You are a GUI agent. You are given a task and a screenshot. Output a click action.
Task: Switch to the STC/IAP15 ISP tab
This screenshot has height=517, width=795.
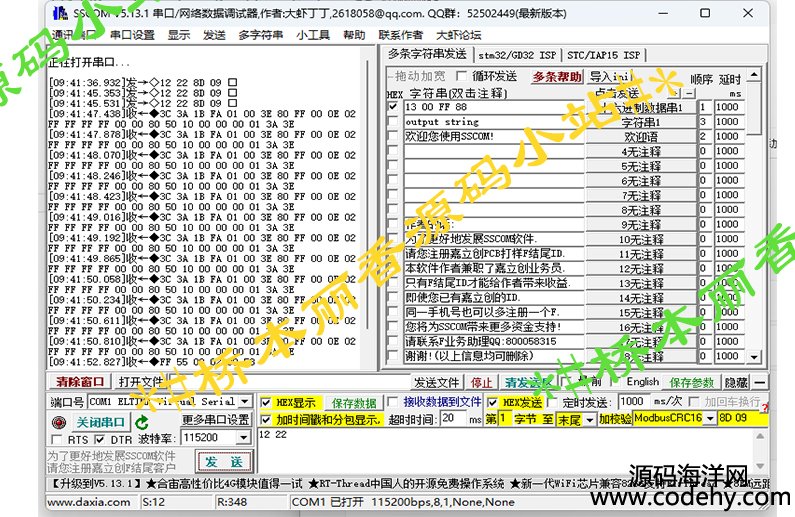[x=603, y=55]
